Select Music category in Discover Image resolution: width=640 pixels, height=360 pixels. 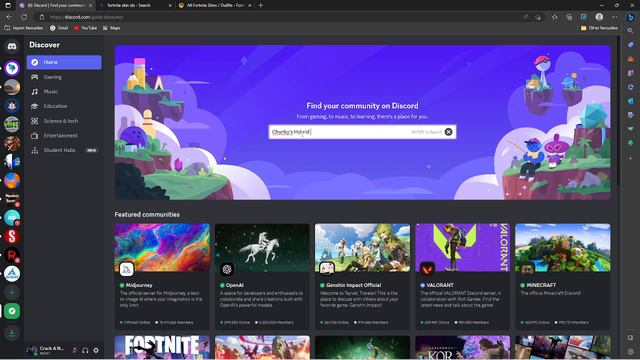[64, 91]
